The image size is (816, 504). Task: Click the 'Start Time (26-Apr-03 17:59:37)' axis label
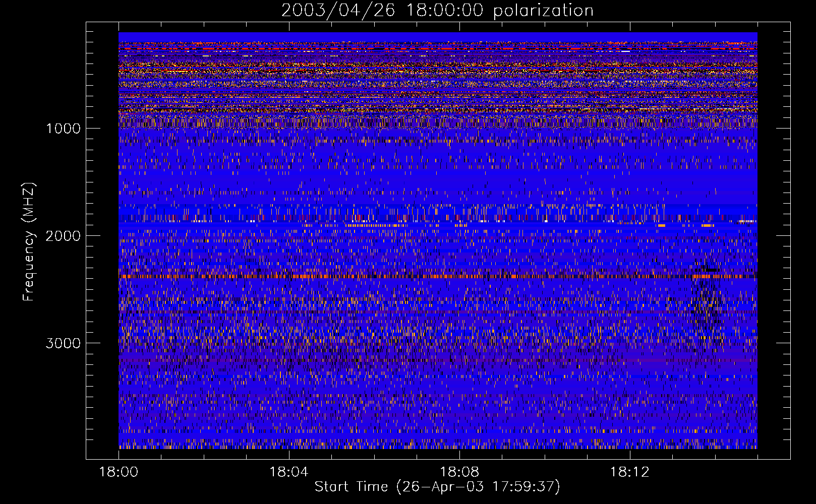[x=437, y=487]
